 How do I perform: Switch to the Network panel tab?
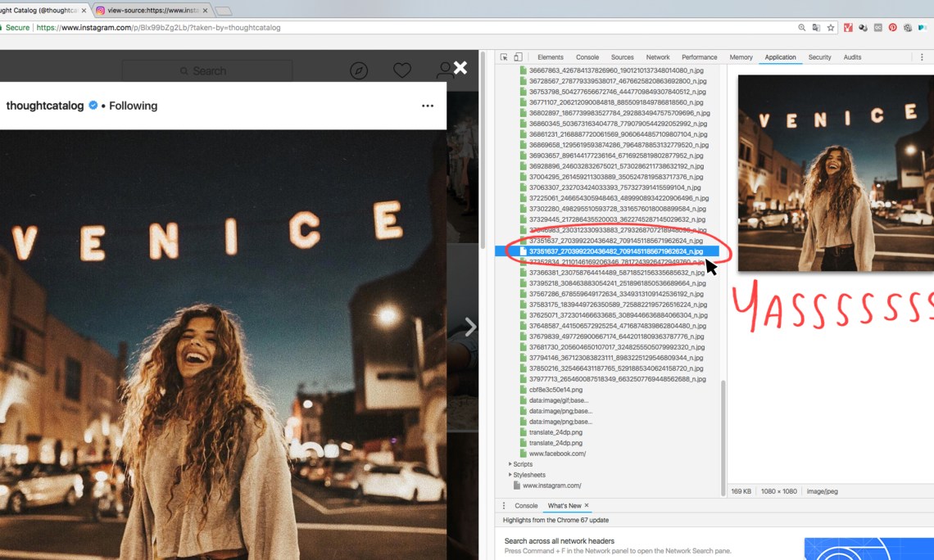(x=658, y=57)
